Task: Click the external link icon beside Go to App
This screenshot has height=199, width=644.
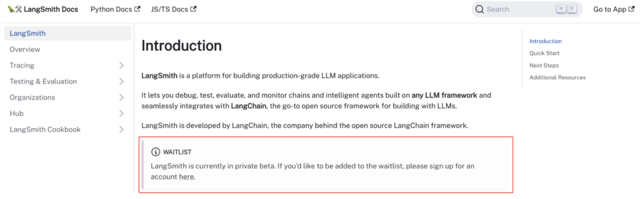Action: click(x=632, y=9)
